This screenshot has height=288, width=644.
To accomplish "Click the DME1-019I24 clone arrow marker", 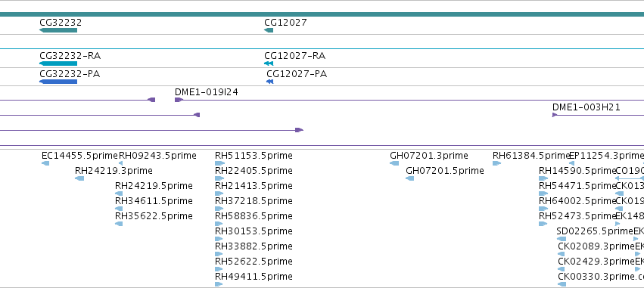I will pos(179,100).
